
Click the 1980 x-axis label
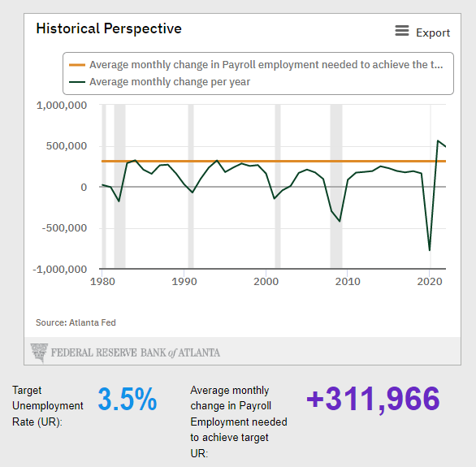pyautogui.click(x=102, y=282)
